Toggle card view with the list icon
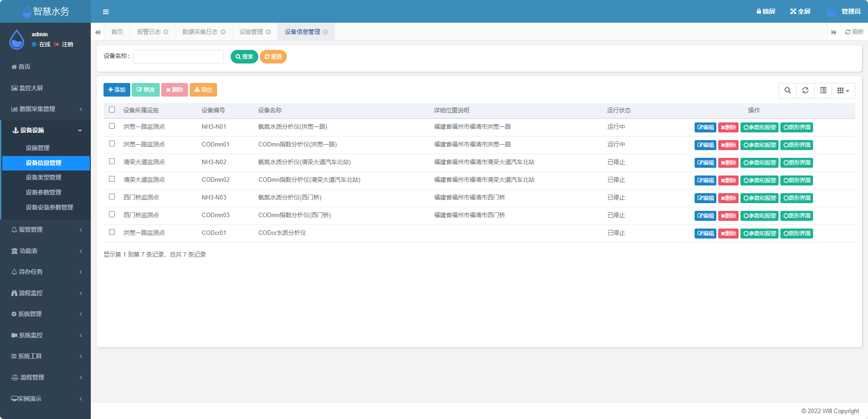The image size is (868, 419). pyautogui.click(x=823, y=90)
